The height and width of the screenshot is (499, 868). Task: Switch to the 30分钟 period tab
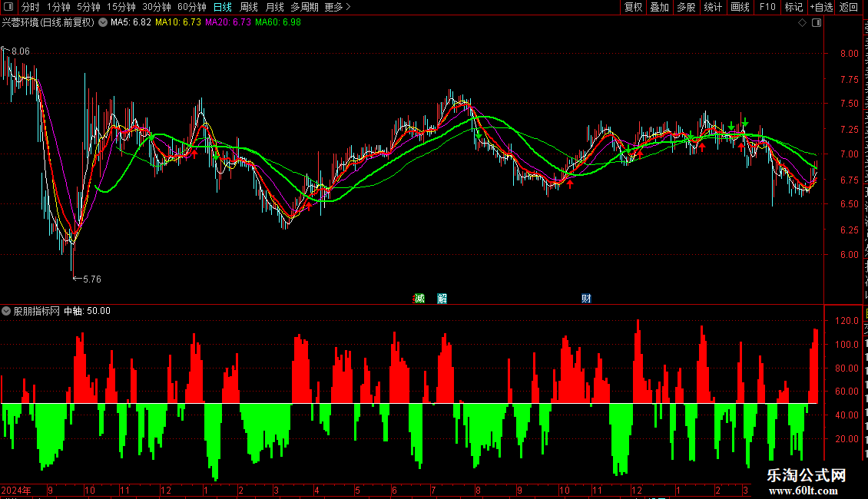point(156,7)
